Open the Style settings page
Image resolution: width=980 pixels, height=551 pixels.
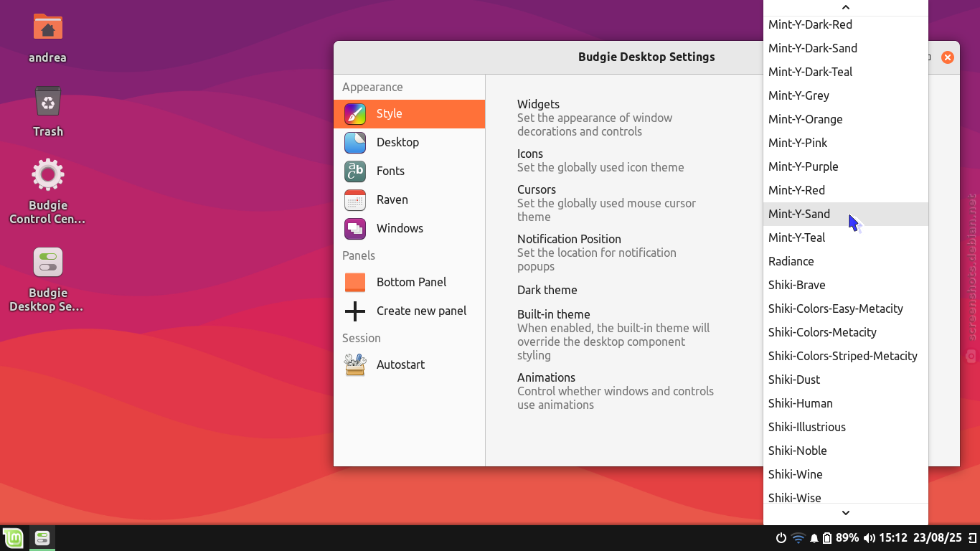[x=409, y=113]
